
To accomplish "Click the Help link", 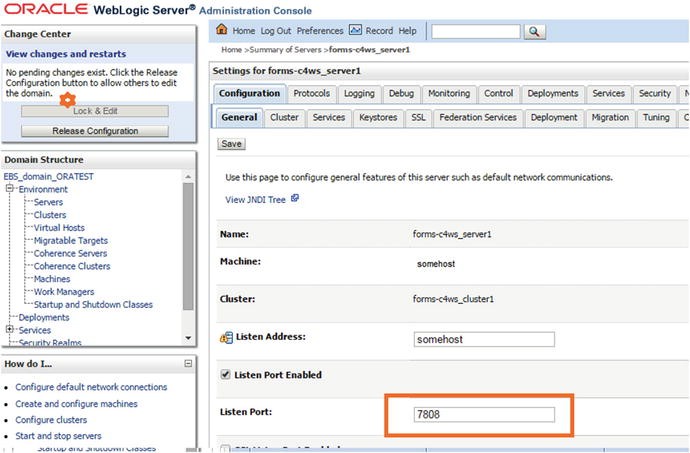I will (x=407, y=31).
